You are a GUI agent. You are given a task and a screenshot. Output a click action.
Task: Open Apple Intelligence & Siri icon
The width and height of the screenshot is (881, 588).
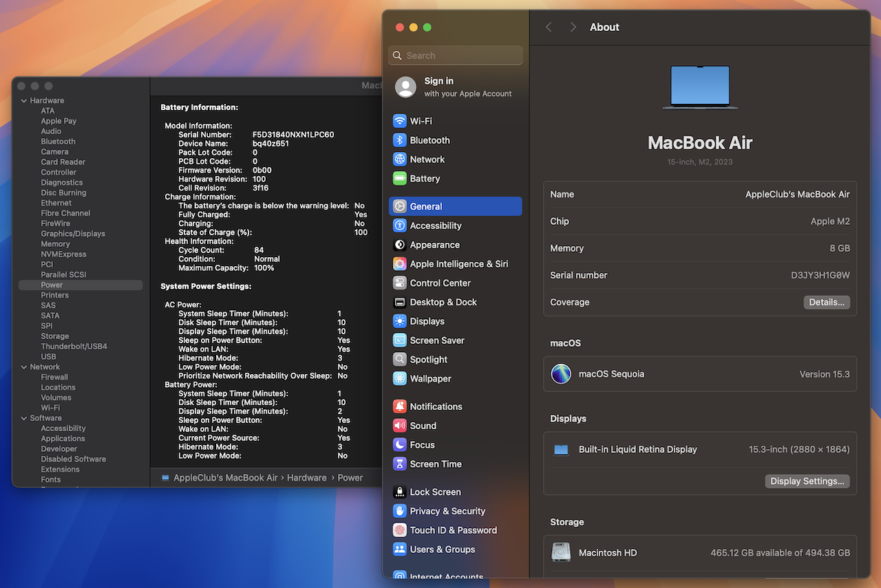[399, 264]
